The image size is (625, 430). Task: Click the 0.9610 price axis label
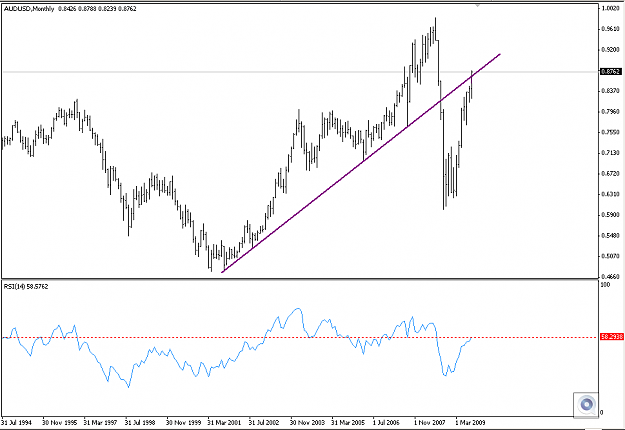610,29
